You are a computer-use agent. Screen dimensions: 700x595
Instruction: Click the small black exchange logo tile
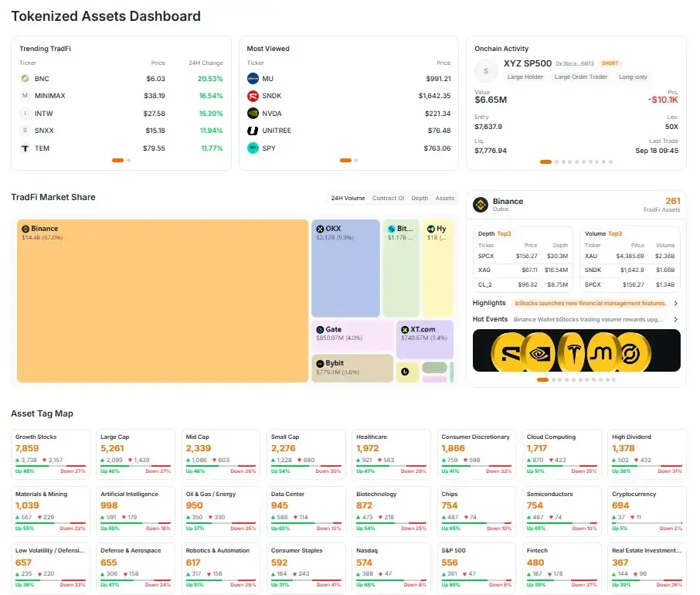(405, 372)
